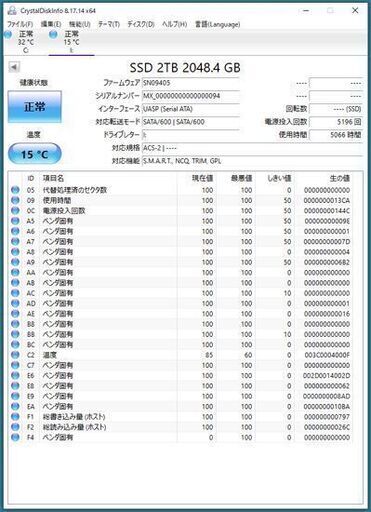Viewport: 371px width, 512px height.
Task: Click the CrystalDiskInfo title bar app icon
Action: 12,11
